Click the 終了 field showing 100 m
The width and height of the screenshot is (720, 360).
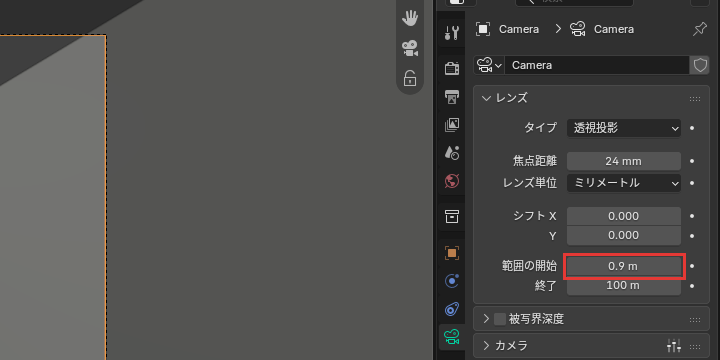click(x=624, y=285)
